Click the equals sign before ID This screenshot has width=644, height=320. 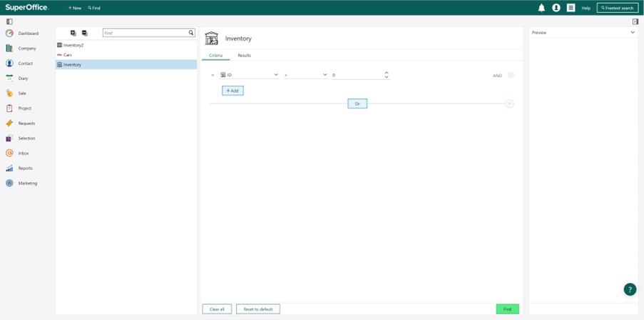click(213, 75)
